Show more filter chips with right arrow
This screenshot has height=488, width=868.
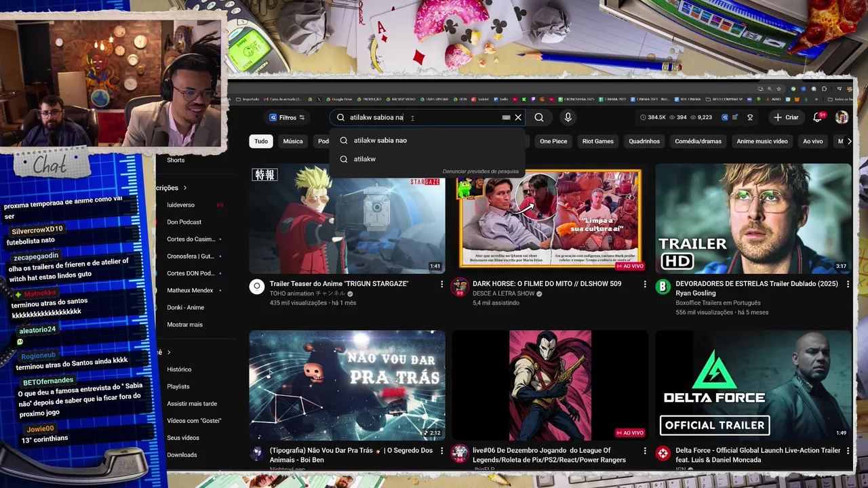pyautogui.click(x=850, y=141)
